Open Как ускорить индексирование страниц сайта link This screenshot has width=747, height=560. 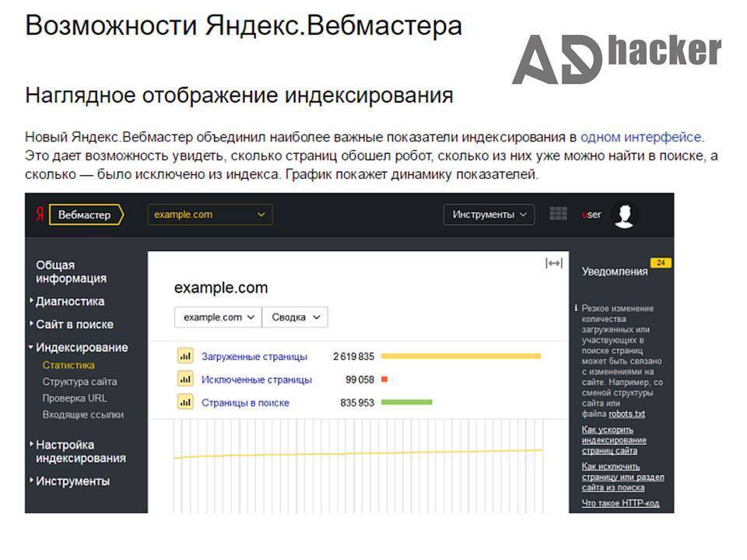pos(614,440)
